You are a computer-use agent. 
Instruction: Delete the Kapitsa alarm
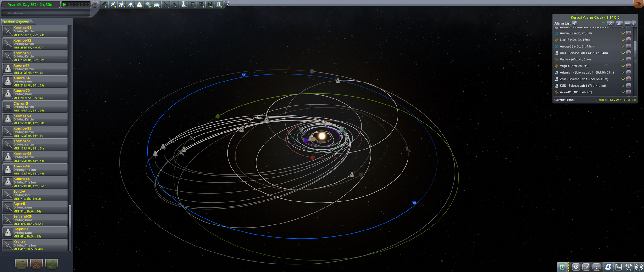[x=629, y=59]
